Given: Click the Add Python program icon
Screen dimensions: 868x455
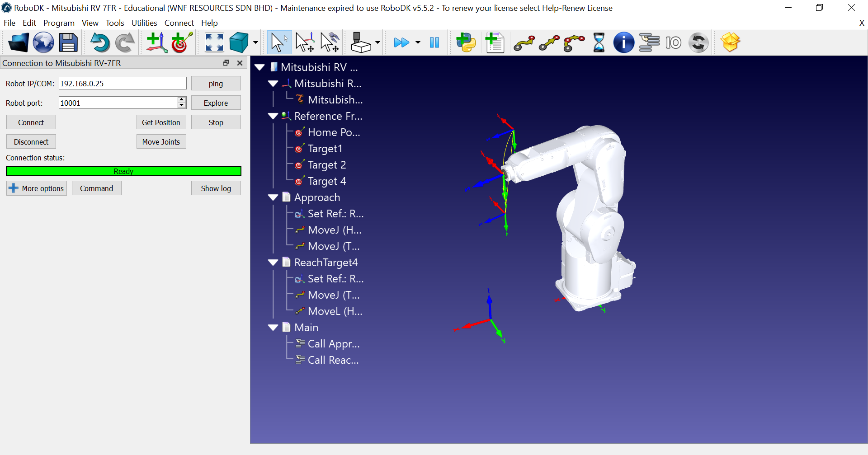Looking at the screenshot, I should [x=466, y=43].
